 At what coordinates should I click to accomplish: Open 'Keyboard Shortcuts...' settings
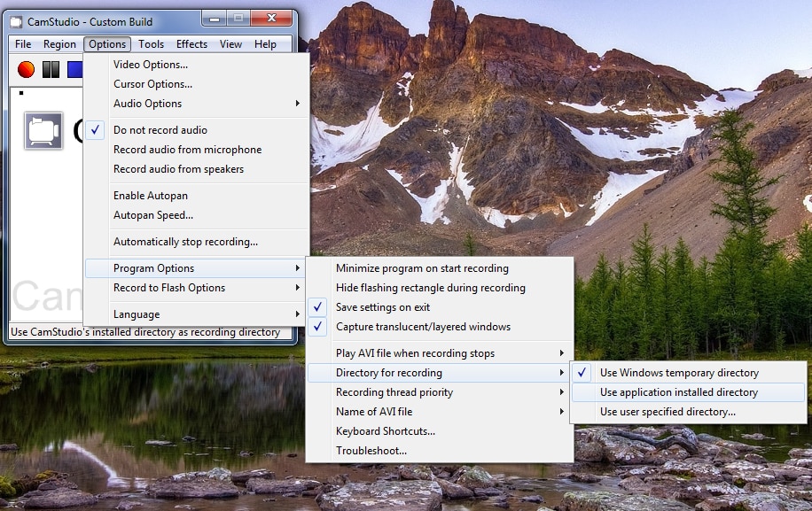pyautogui.click(x=386, y=431)
